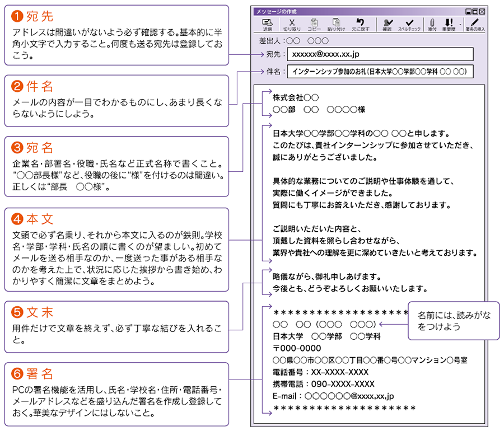Viewport: 504px width, 431px height.
Task: Click the 電話番号:XX-XXXX-XXXX line
Action: (x=320, y=372)
